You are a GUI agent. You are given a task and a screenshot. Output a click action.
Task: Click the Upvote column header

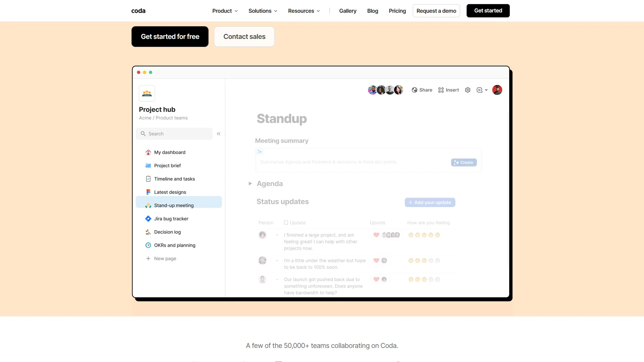tap(377, 223)
